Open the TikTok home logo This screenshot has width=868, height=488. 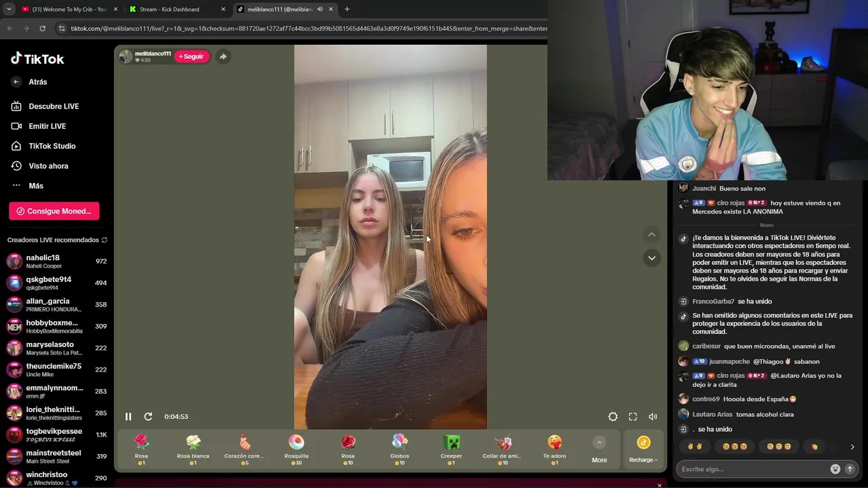[37, 59]
